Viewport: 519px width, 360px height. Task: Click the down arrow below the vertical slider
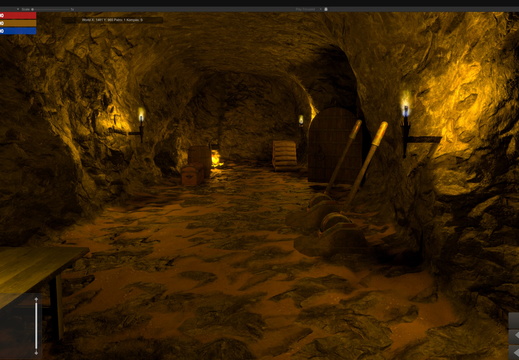[36, 353]
